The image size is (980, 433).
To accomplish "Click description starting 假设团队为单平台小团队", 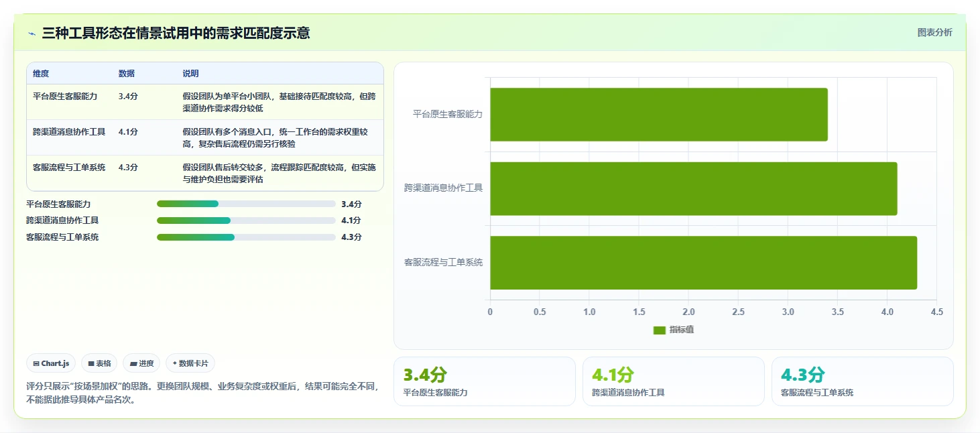I will point(279,103).
